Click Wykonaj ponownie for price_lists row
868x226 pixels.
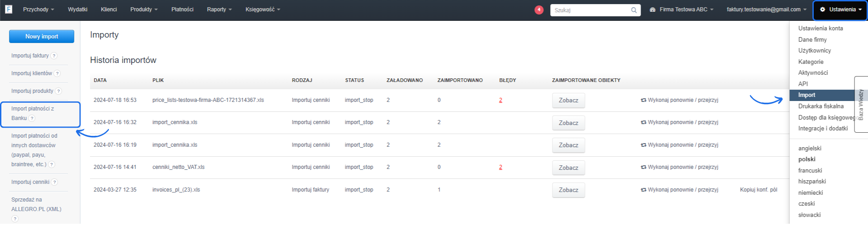pyautogui.click(x=679, y=100)
